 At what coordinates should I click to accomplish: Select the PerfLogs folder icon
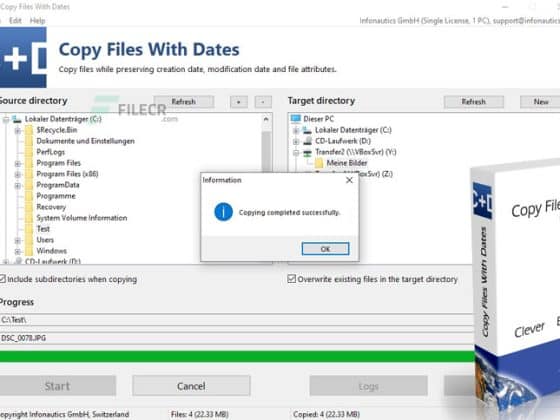29,152
